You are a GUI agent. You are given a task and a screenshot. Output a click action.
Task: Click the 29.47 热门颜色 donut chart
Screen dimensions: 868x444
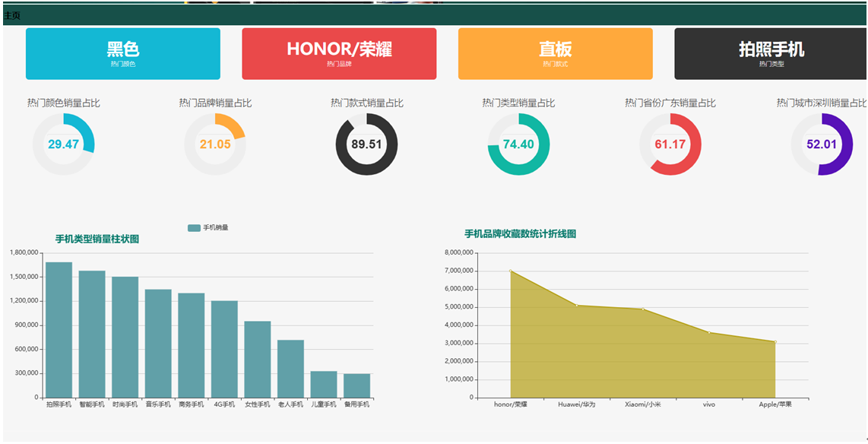coord(63,144)
